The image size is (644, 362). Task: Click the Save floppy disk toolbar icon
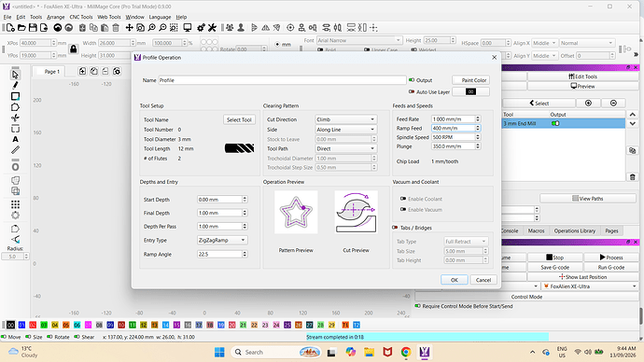pyautogui.click(x=33, y=27)
